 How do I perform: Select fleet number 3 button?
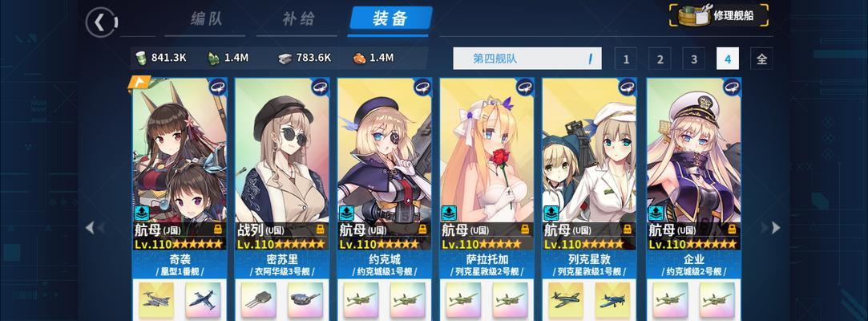pos(693,59)
